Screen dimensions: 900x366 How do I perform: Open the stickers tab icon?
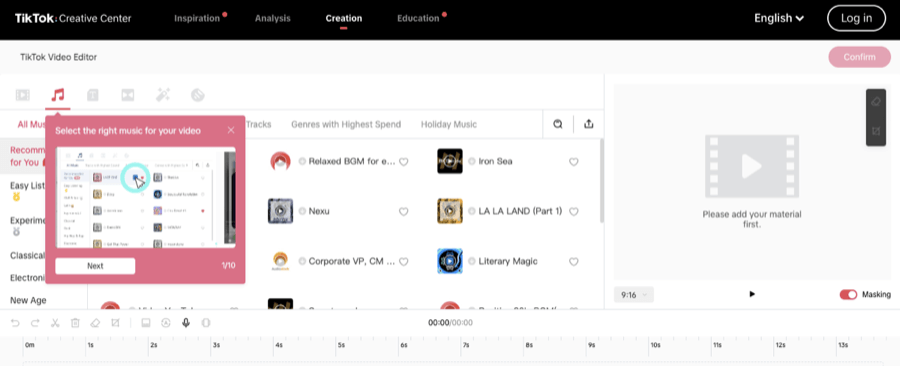(198, 95)
